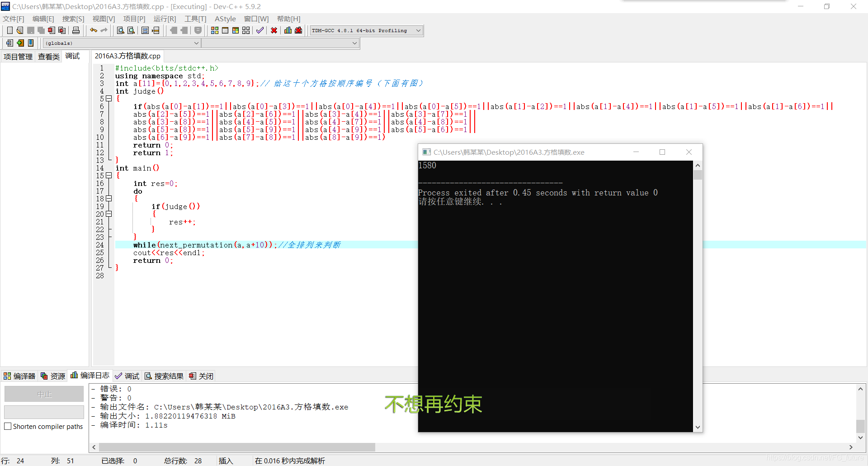
Task: Switch to the 编译日志 bottom tab
Action: [90, 376]
